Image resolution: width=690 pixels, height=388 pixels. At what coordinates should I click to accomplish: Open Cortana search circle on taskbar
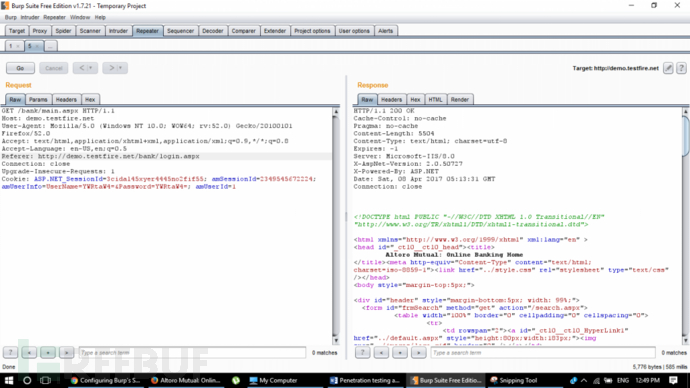(x=27, y=381)
